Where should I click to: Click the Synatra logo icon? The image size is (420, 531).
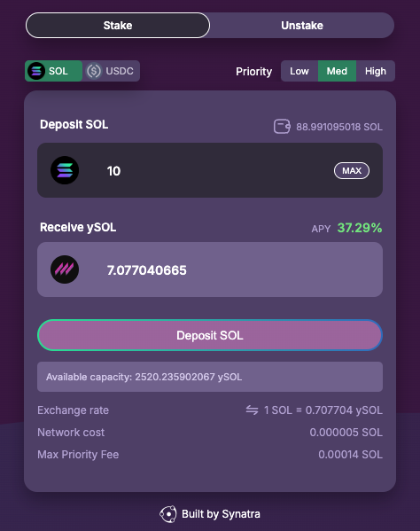tap(168, 514)
